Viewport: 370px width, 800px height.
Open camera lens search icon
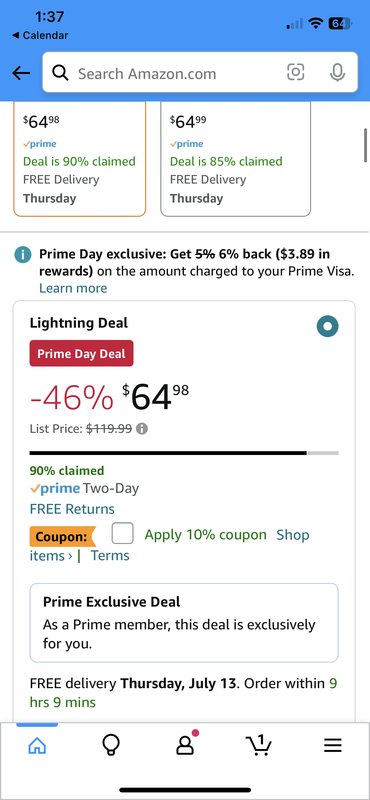296,72
